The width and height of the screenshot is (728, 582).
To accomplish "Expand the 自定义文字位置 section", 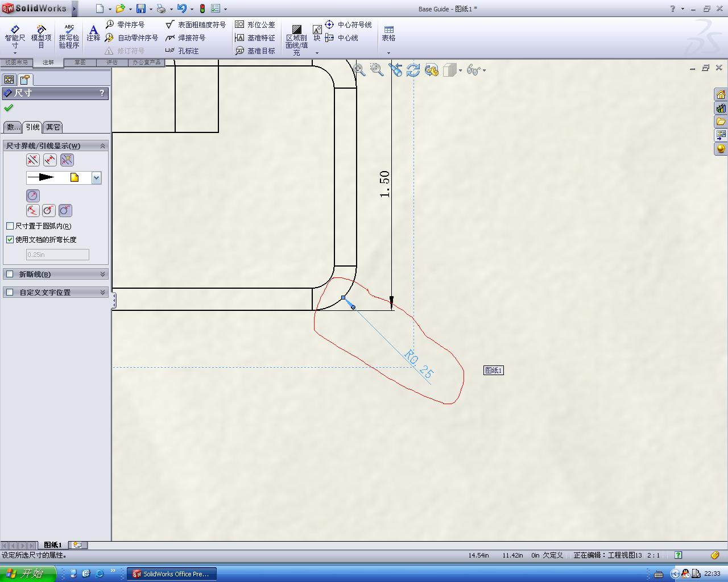I will point(102,292).
